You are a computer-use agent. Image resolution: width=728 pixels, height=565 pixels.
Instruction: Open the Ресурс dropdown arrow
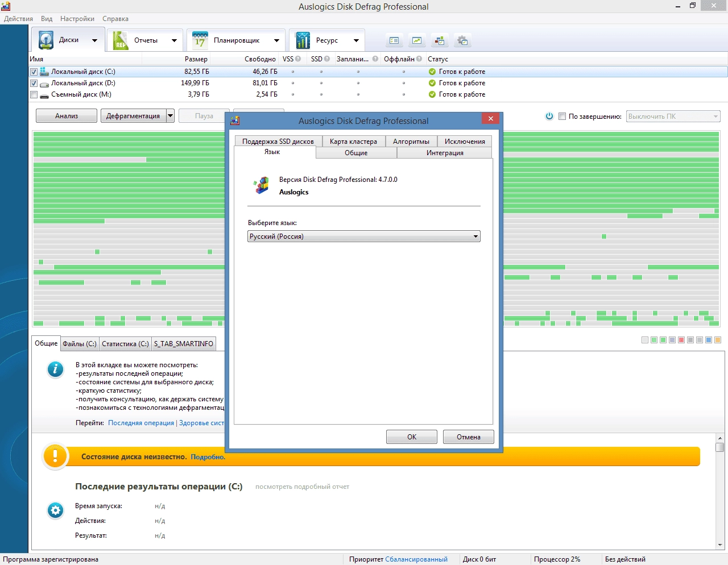356,40
